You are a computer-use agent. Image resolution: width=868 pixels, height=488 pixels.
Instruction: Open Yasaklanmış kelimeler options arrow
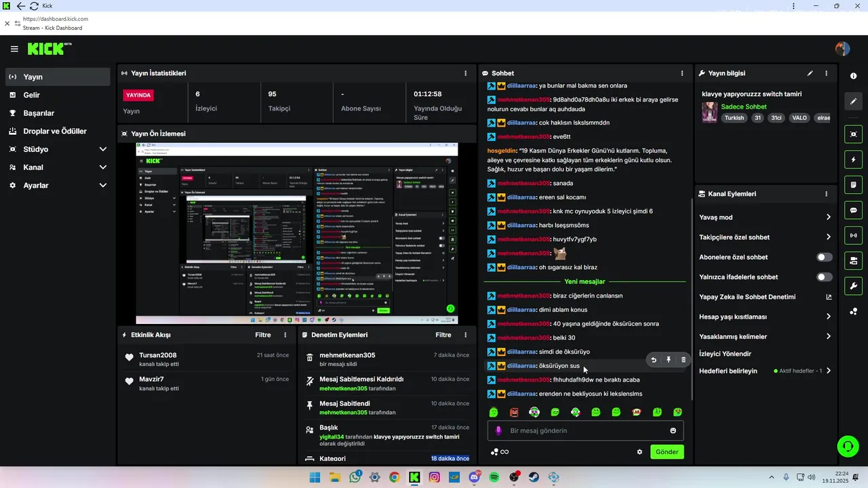click(828, 336)
